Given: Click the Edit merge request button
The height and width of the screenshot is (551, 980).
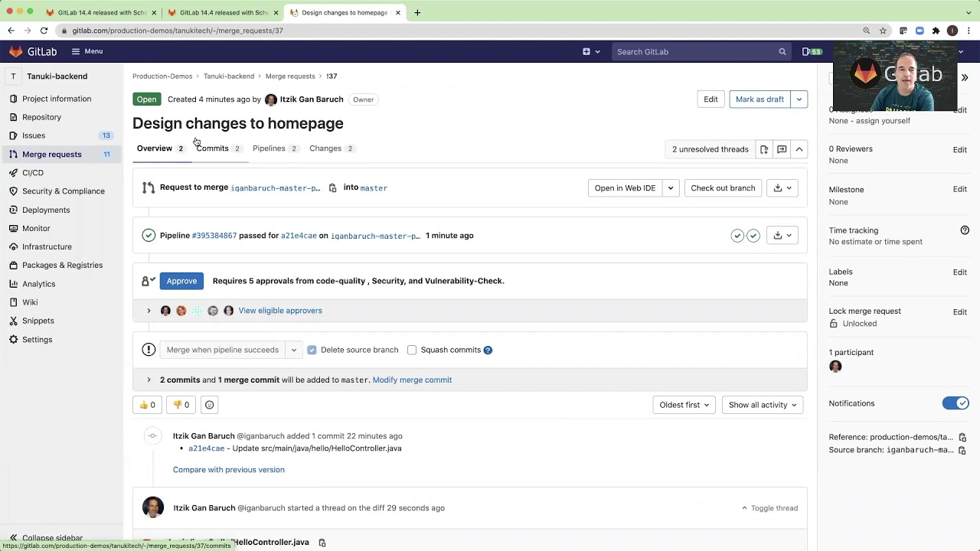Looking at the screenshot, I should click(x=710, y=99).
